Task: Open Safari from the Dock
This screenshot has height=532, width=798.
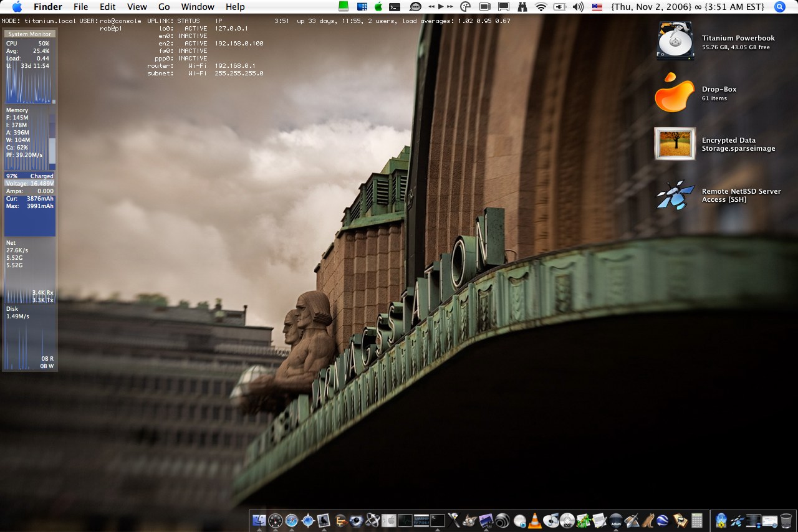Action: 292,520
